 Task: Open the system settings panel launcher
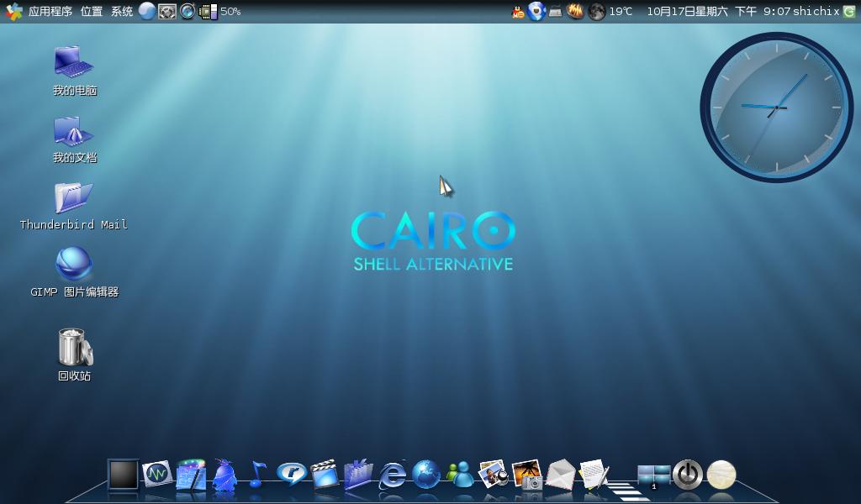click(167, 11)
